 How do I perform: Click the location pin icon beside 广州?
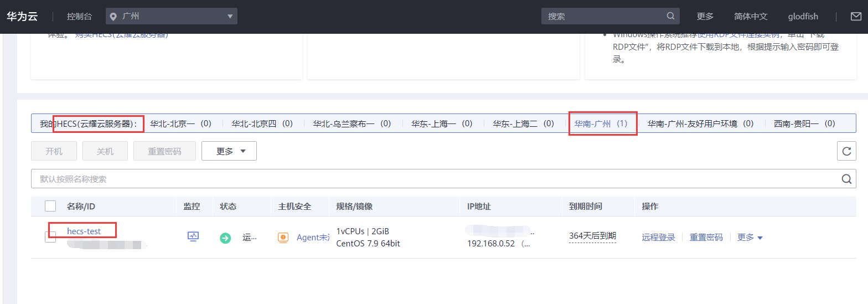(113, 17)
